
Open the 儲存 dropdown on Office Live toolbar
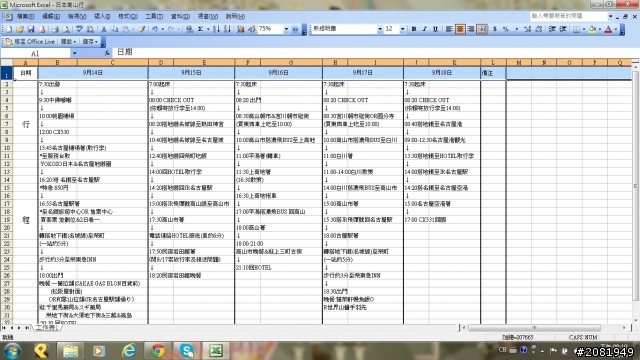click(x=90, y=42)
